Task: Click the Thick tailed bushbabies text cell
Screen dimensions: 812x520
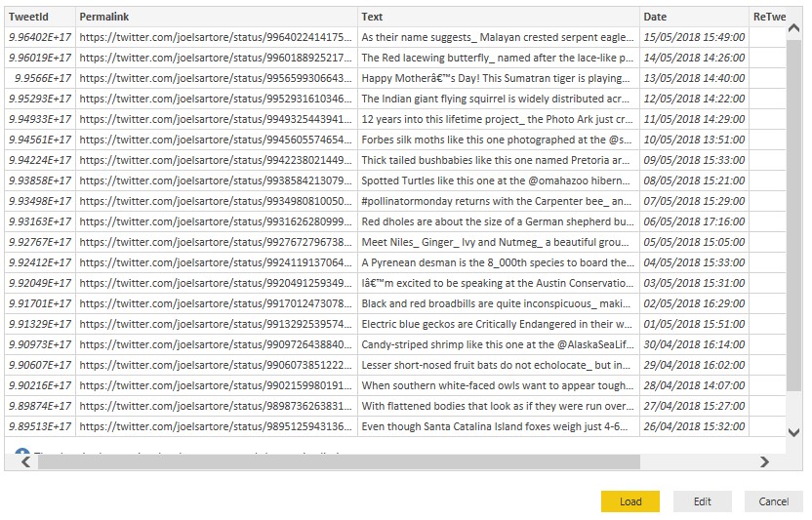Action: point(498,160)
